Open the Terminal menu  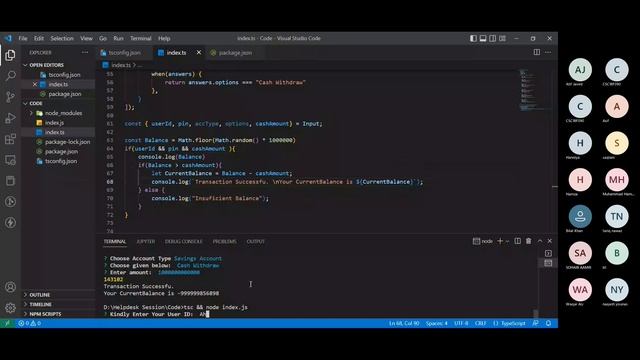(x=141, y=38)
